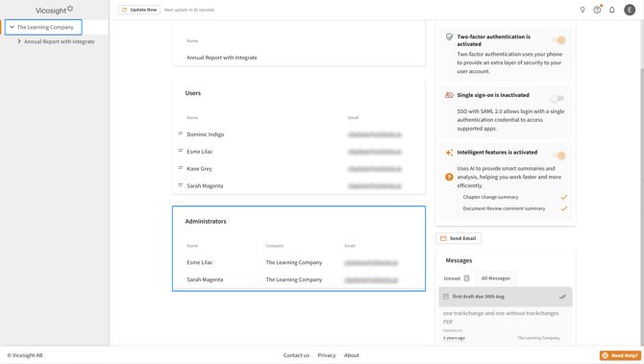Toggle single sign-on switch
Image resolution: width=644 pixels, height=364 pixels.
557,99
